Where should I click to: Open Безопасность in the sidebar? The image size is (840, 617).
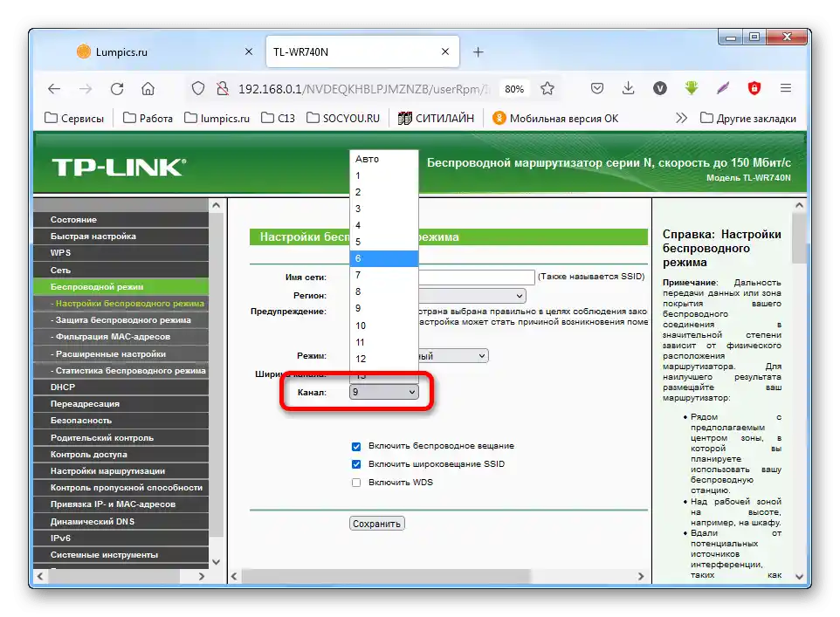[121, 421]
